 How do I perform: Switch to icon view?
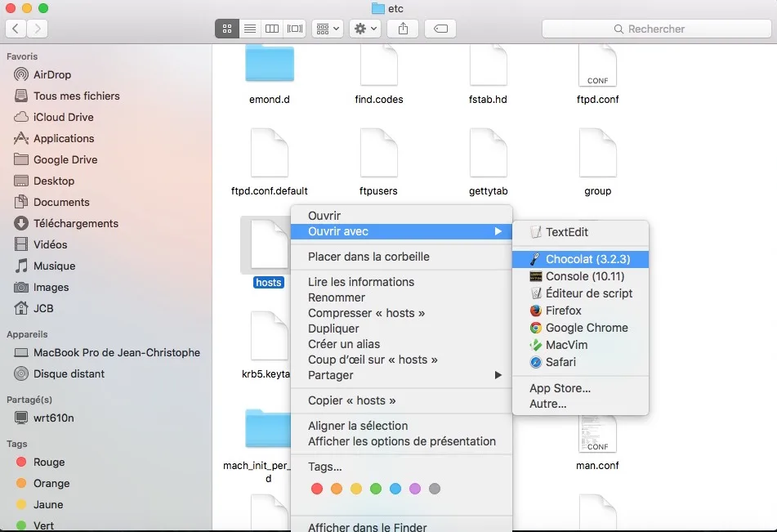point(227,29)
